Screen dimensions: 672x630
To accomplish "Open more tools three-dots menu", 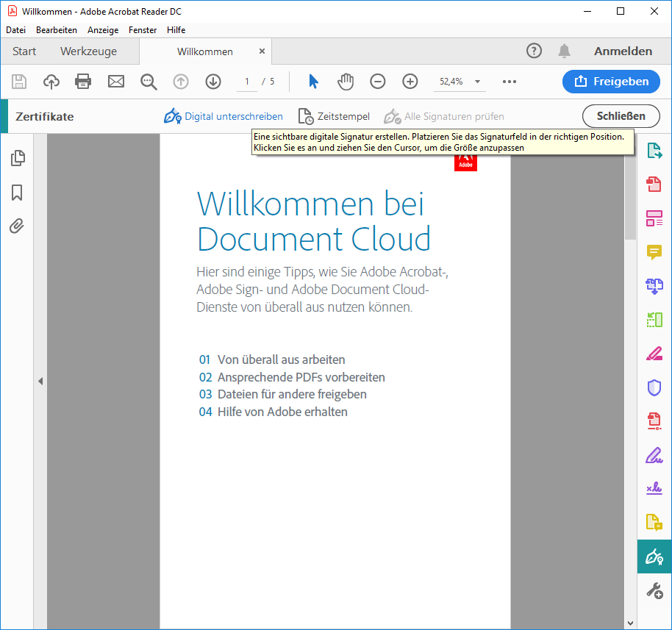I will pos(509,82).
